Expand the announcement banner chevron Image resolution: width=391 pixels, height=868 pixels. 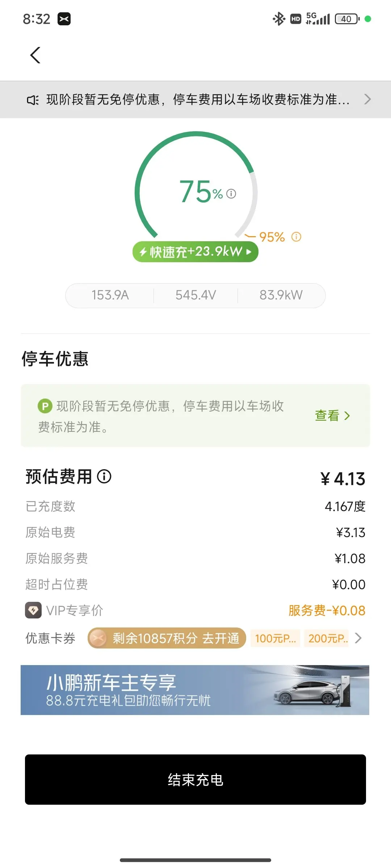[367, 99]
